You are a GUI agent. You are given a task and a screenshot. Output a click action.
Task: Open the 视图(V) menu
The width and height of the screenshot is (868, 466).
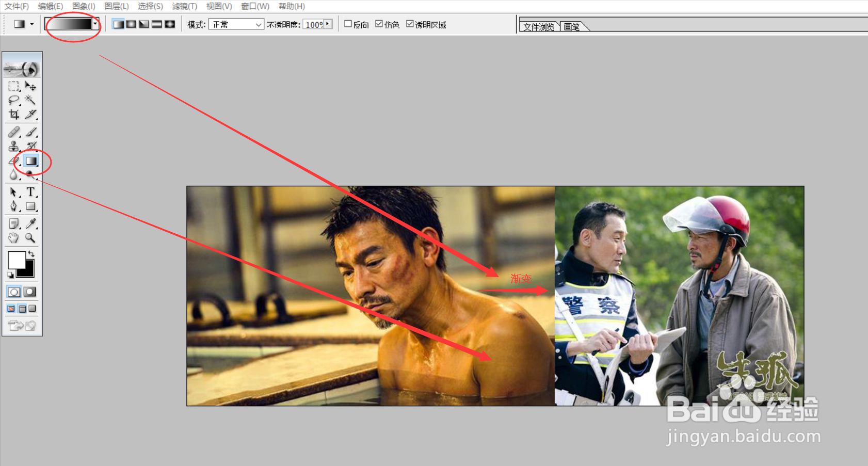(x=219, y=6)
